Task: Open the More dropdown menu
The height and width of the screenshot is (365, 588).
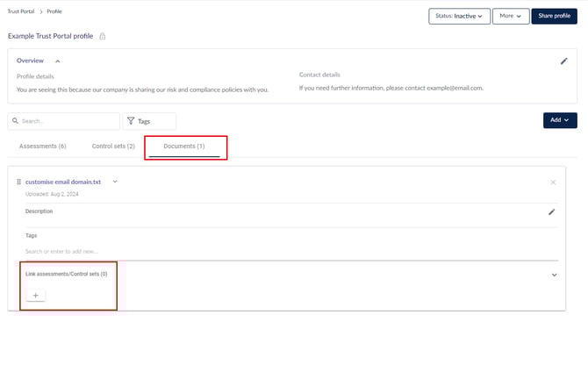Action: coord(510,16)
